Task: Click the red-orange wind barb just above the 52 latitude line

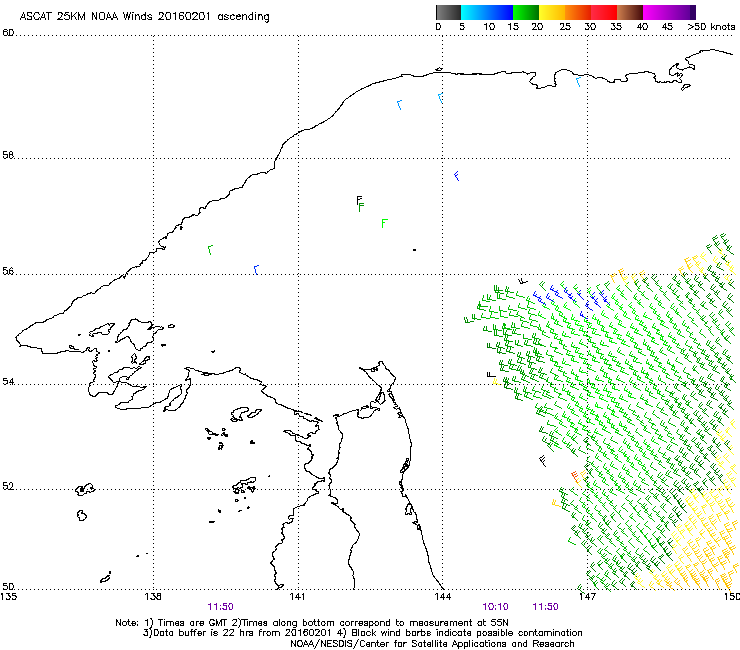Action: pyautogui.click(x=575, y=476)
